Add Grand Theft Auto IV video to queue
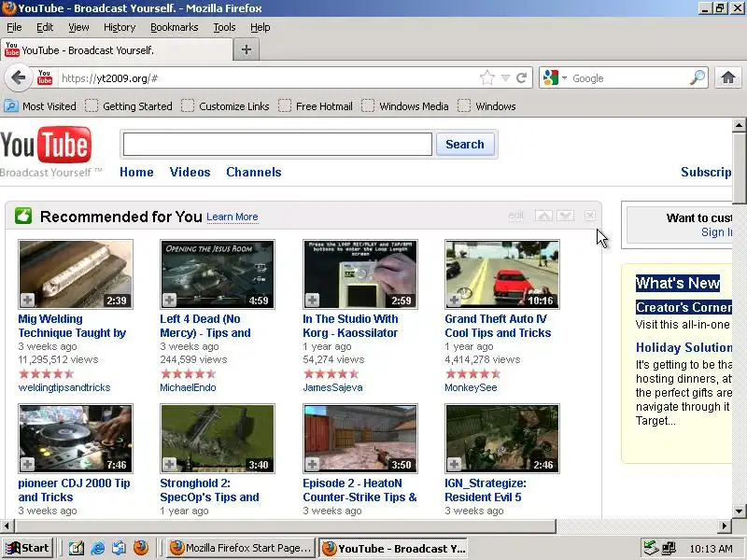The width and height of the screenshot is (747, 560). (454, 300)
